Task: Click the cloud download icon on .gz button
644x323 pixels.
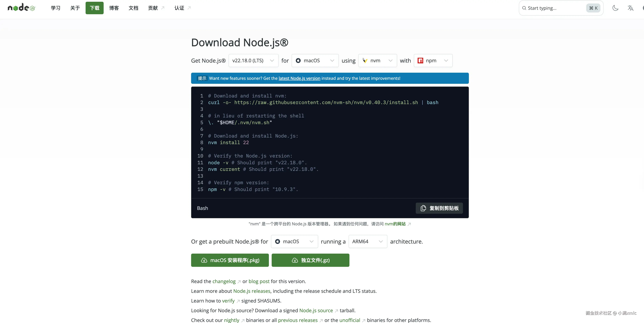Action: pos(295,260)
